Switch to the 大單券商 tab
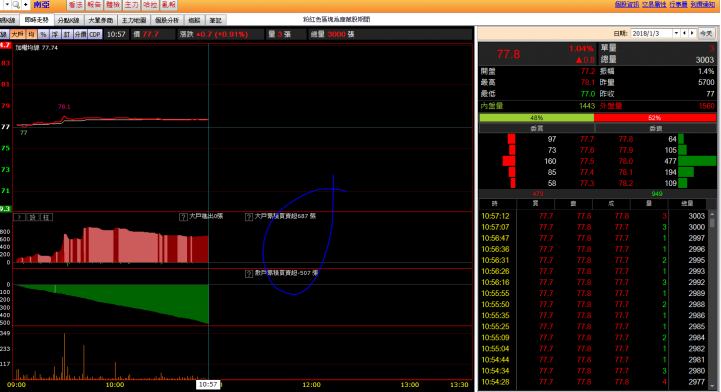 pos(101,20)
